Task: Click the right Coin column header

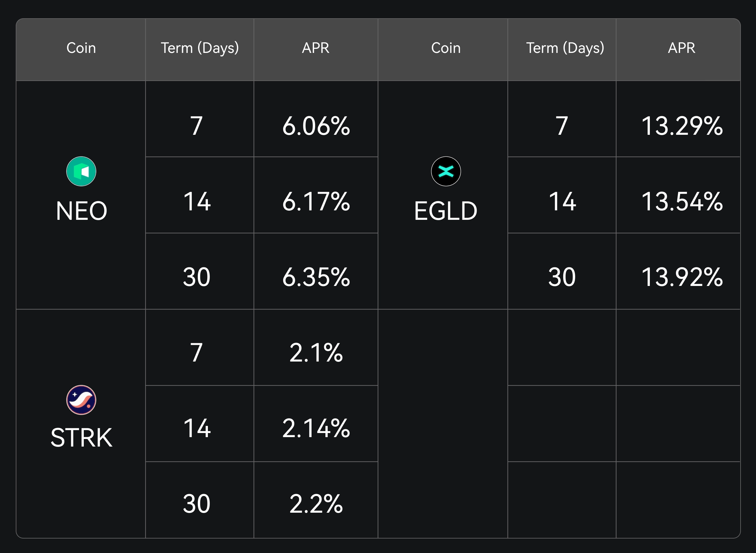Action: coord(446,48)
